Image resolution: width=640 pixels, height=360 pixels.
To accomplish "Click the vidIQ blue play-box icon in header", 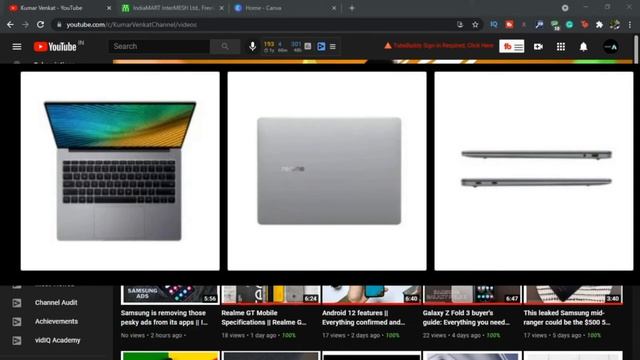I will [x=321, y=47].
